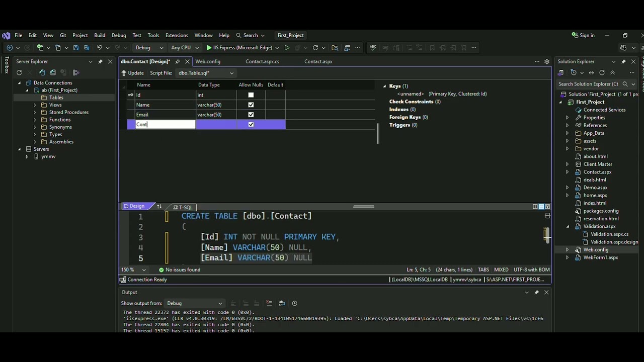Refresh the Server Explorer tree
This screenshot has height=362, width=644.
[19, 72]
